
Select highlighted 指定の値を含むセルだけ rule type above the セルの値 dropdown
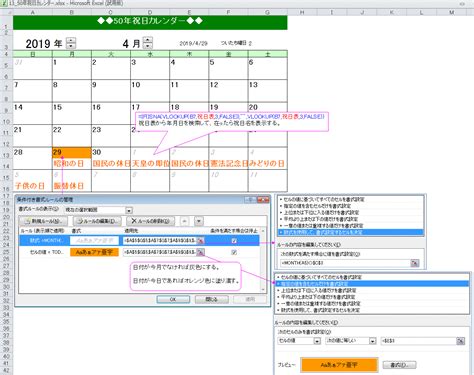tap(372, 284)
